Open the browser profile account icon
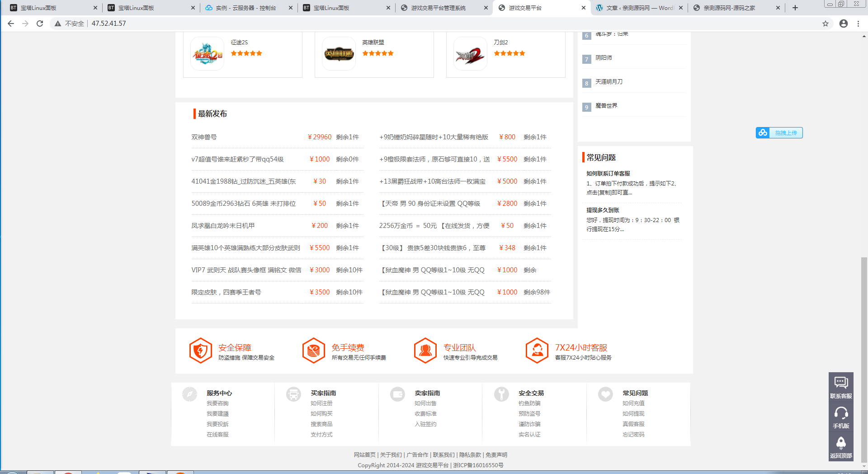This screenshot has width=868, height=474. pos(844,24)
